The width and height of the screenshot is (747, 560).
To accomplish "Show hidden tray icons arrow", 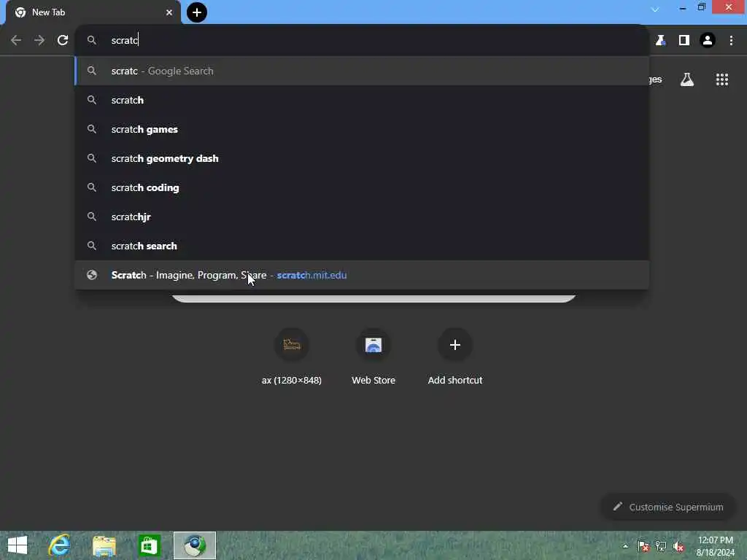I will click(625, 545).
